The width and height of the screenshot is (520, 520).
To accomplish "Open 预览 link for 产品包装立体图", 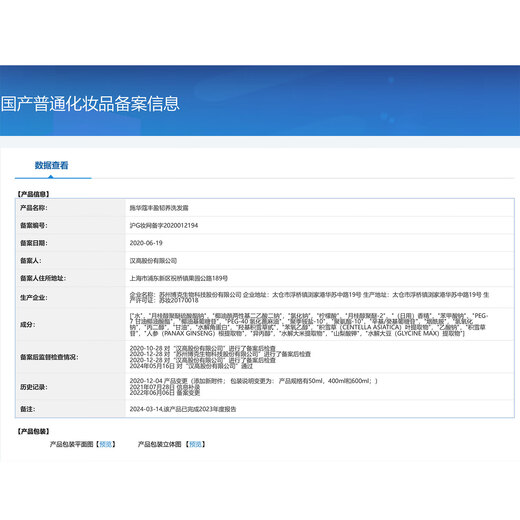I will point(195,444).
